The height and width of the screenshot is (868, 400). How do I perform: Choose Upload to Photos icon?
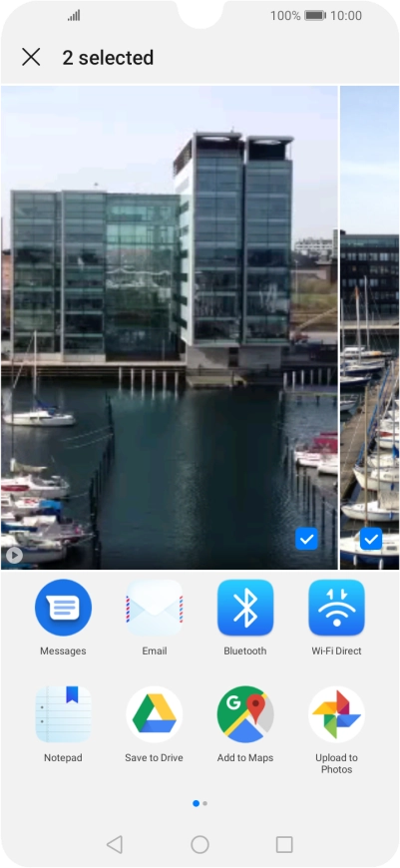click(x=336, y=714)
